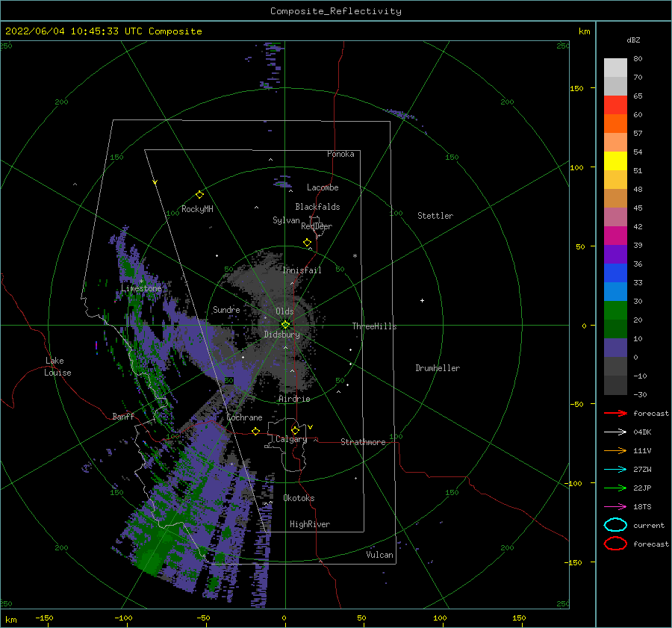Click the Banff map label
This screenshot has width=672, height=628.
pyautogui.click(x=123, y=416)
